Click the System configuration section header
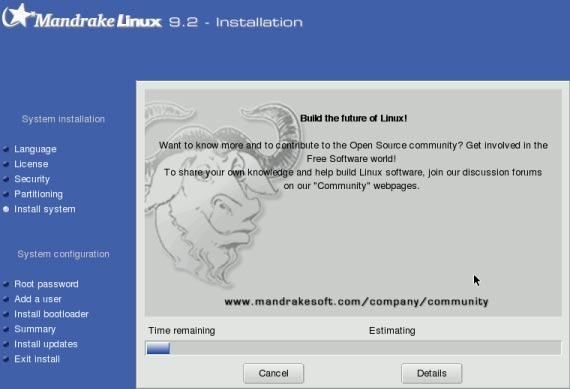The height and width of the screenshot is (389, 570). pyautogui.click(x=63, y=254)
